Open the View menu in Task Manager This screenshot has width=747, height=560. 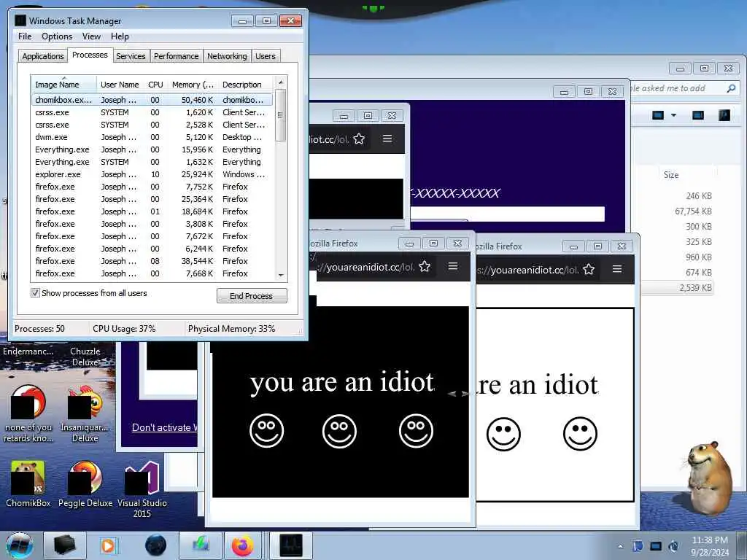(x=91, y=36)
